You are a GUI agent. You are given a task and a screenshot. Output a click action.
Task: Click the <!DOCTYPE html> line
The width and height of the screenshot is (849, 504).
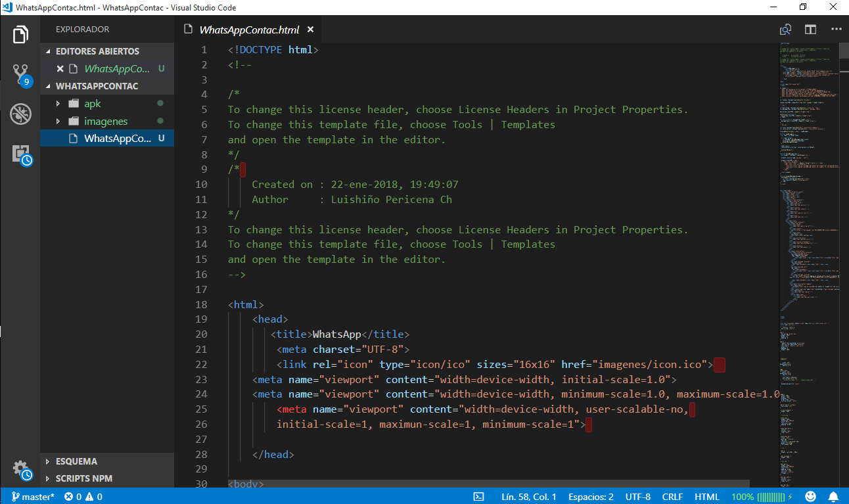[x=273, y=50]
